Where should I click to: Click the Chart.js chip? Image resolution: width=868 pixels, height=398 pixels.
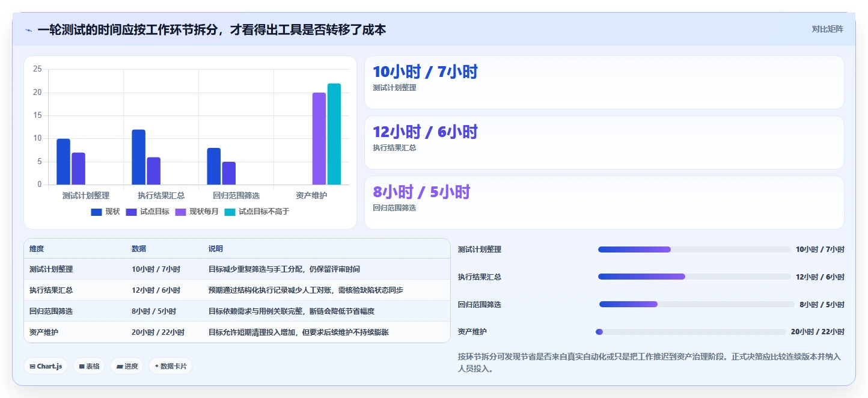(46, 366)
